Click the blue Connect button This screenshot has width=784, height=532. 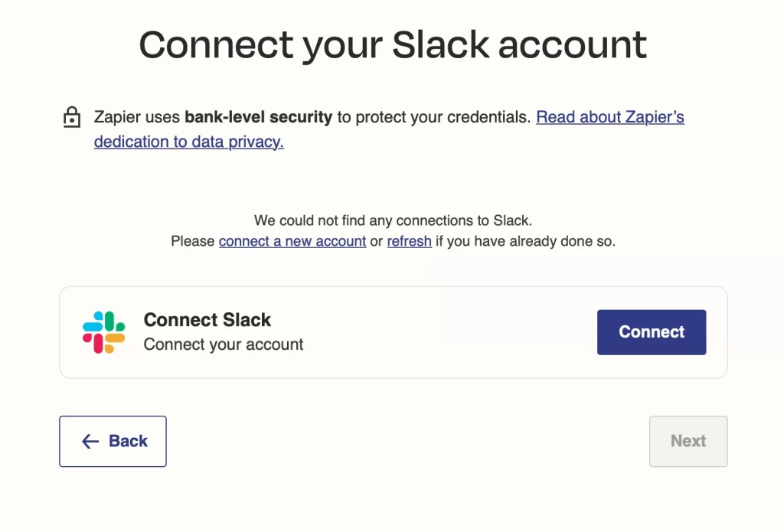click(x=652, y=332)
